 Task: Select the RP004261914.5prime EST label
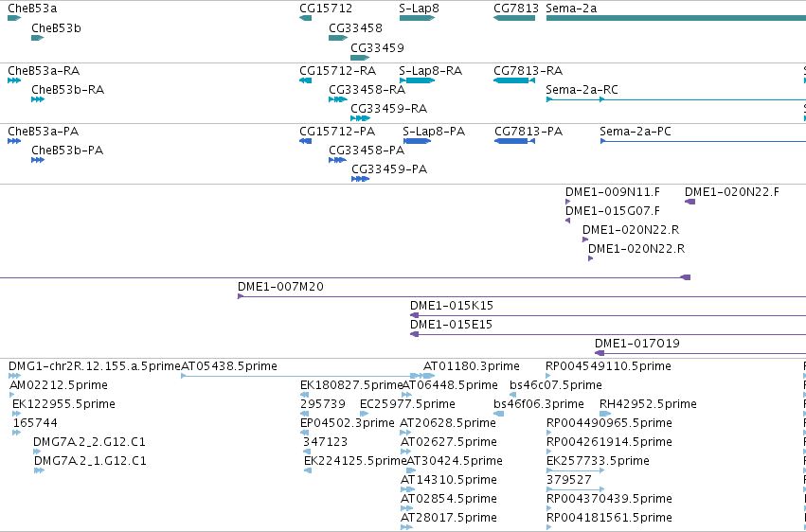click(609, 443)
